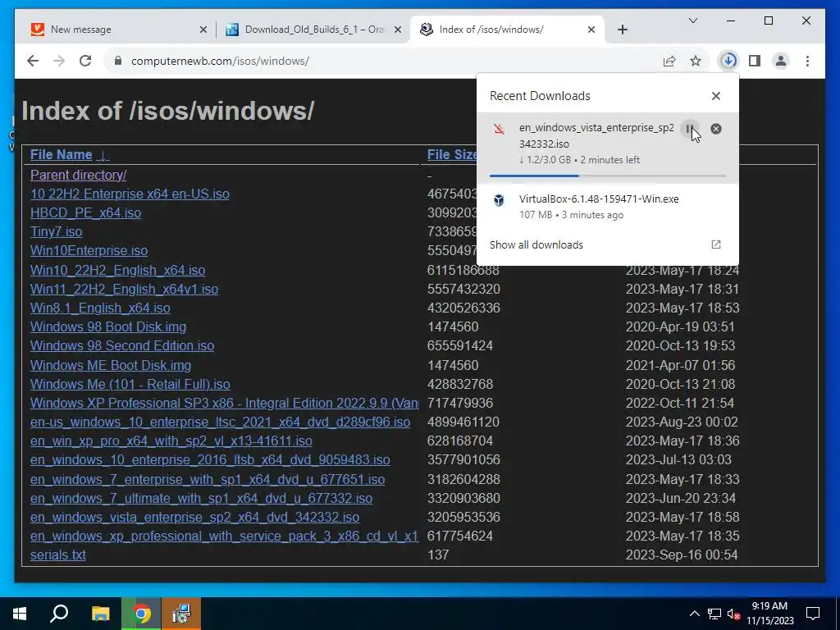The width and height of the screenshot is (840, 630).
Task: Open the Parent directory/ link
Action: tap(78, 176)
